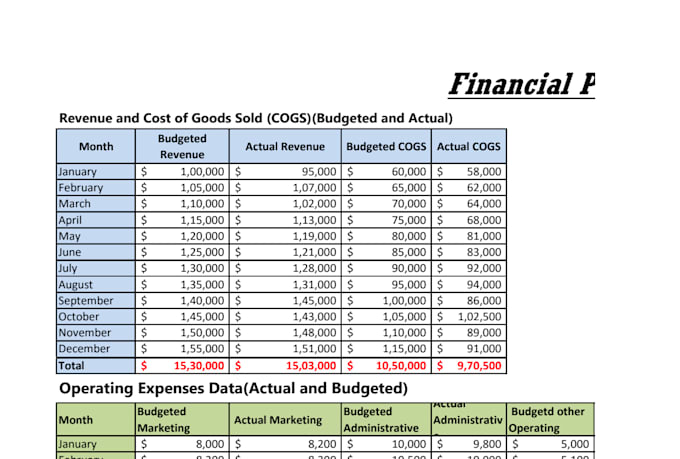The width and height of the screenshot is (680, 459).
Task: Click November actual COGS 89,000
Action: pos(469,333)
